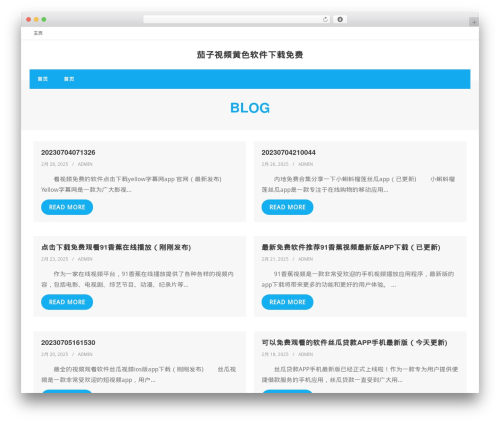The image size is (500, 423).
Task: Click READ MORE under 91香蕉在线播放 post
Action: [67, 302]
